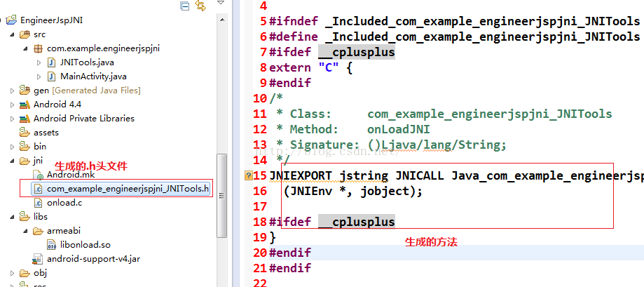Image resolution: width=644 pixels, height=287 pixels.
Task: Click the #endif text on line 20
Action: point(290,253)
